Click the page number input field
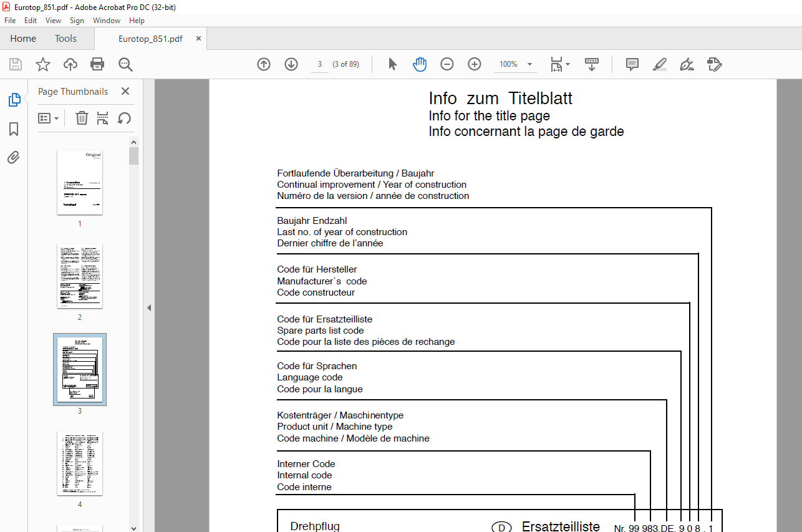 tap(319, 64)
